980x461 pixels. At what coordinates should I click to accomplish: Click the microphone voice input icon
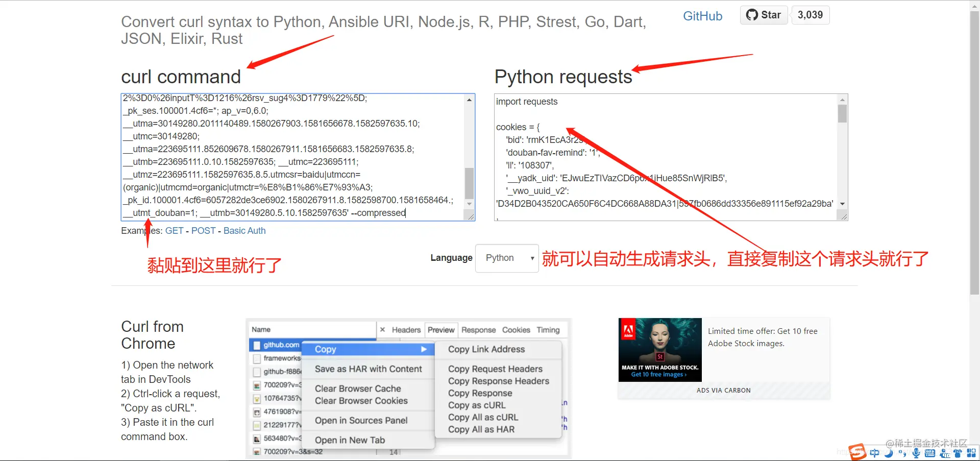click(916, 453)
